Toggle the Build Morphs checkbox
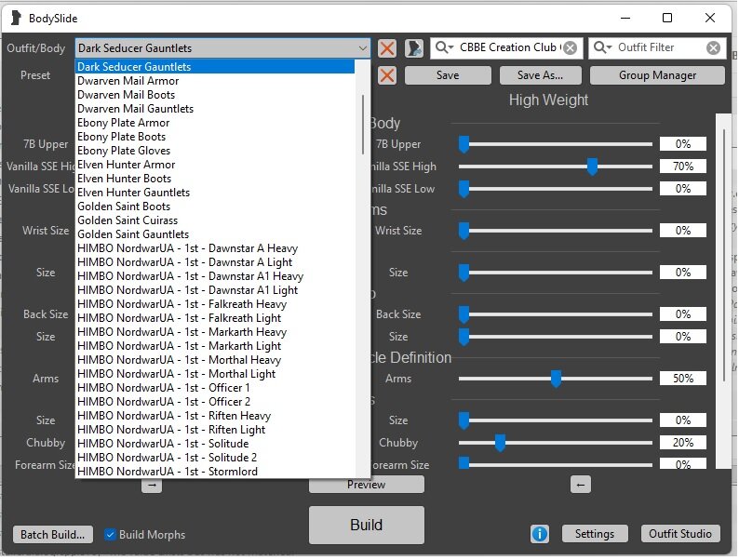The width and height of the screenshot is (739, 560). coord(110,535)
